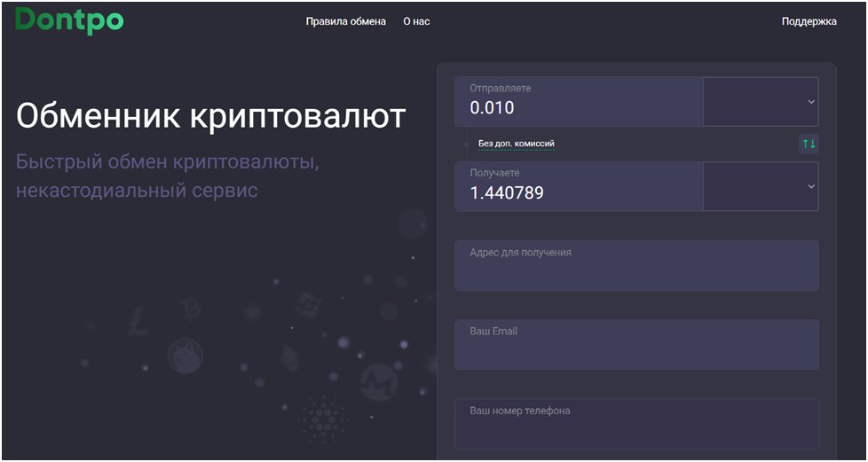The width and height of the screenshot is (868, 462).
Task: Open the О нас page
Action: click(416, 21)
